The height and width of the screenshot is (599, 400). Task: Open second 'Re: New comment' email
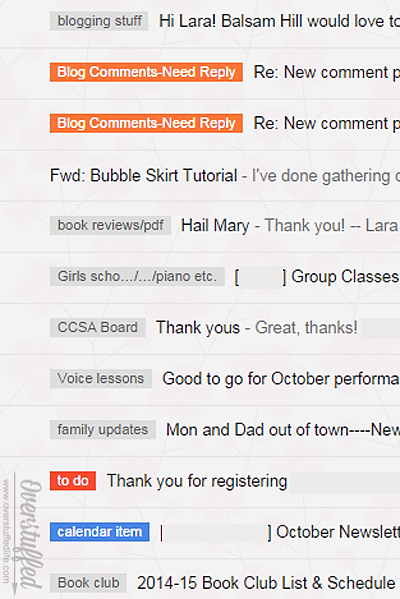[x=327, y=123]
